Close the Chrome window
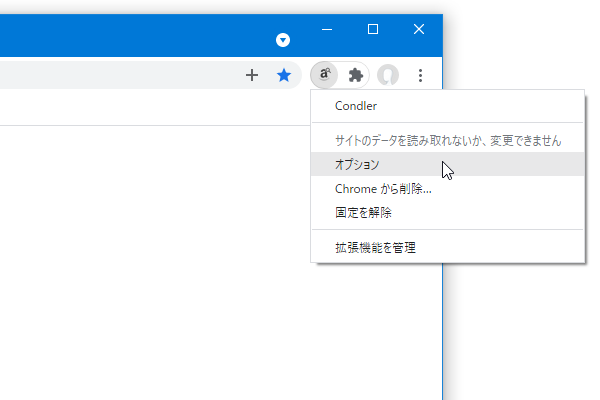The image size is (600, 400). click(x=419, y=29)
